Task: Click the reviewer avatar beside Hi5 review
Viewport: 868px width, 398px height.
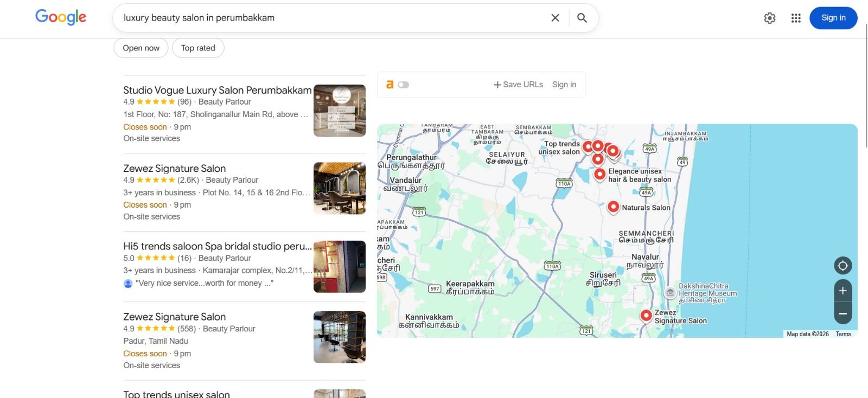Action: (128, 283)
